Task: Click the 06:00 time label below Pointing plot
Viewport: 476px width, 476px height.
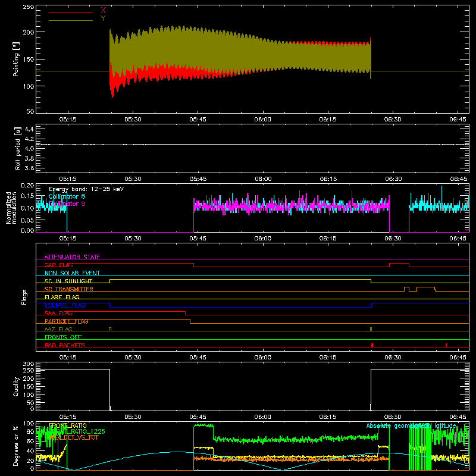Action: (262, 120)
